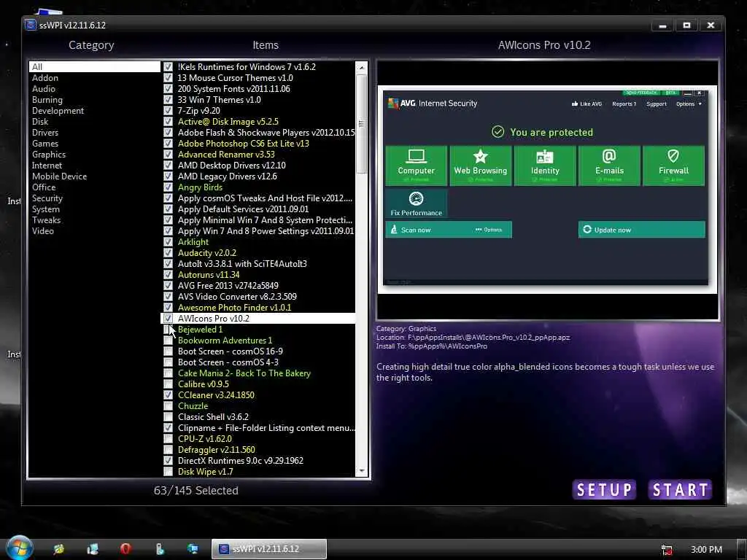Select AutoIt v3.3.8.1 with SciTE4AutoIt3

242,264
